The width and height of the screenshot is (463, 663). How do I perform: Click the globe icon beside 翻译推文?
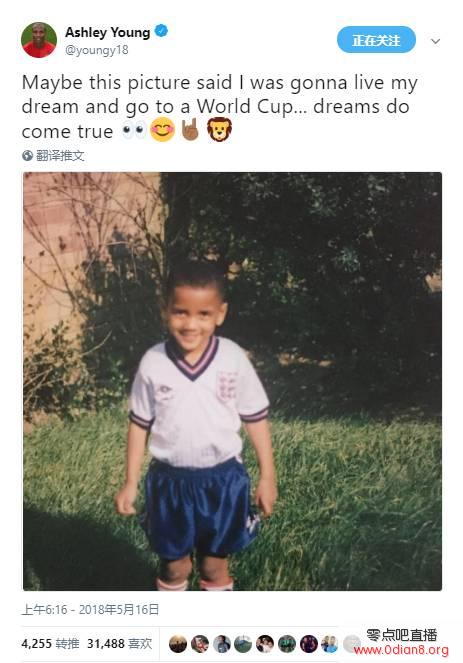click(x=27, y=156)
